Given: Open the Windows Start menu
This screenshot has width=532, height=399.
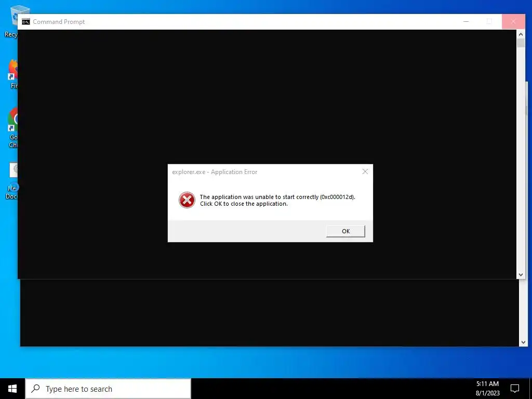Looking at the screenshot, I should pyautogui.click(x=12, y=389).
